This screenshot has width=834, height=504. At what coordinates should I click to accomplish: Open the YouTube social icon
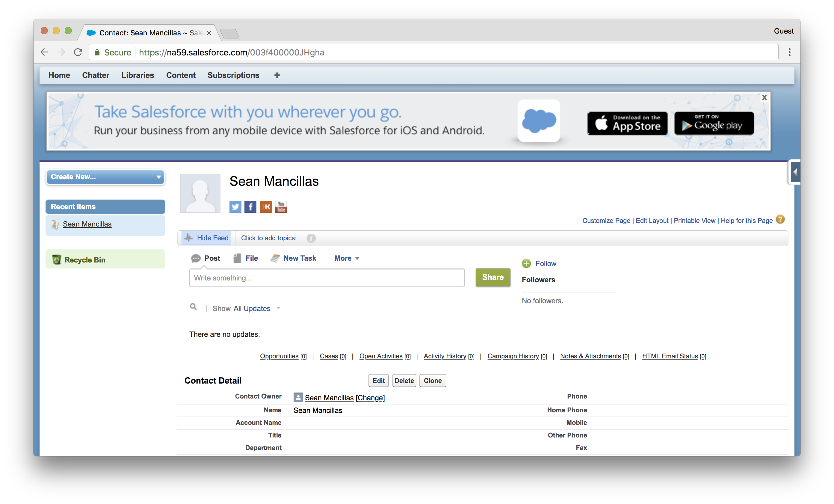281,206
